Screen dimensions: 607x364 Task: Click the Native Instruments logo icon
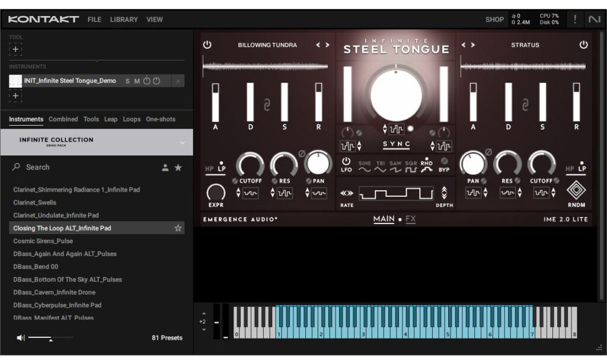point(594,19)
